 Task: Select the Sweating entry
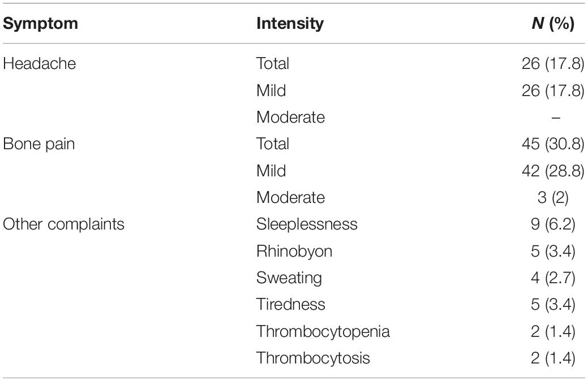coord(289,278)
